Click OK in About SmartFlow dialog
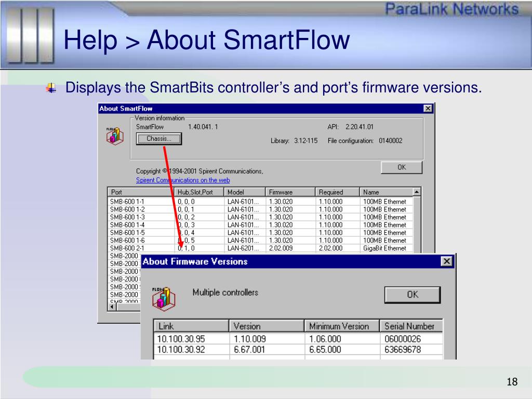This screenshot has width=532, height=399. tap(402, 167)
